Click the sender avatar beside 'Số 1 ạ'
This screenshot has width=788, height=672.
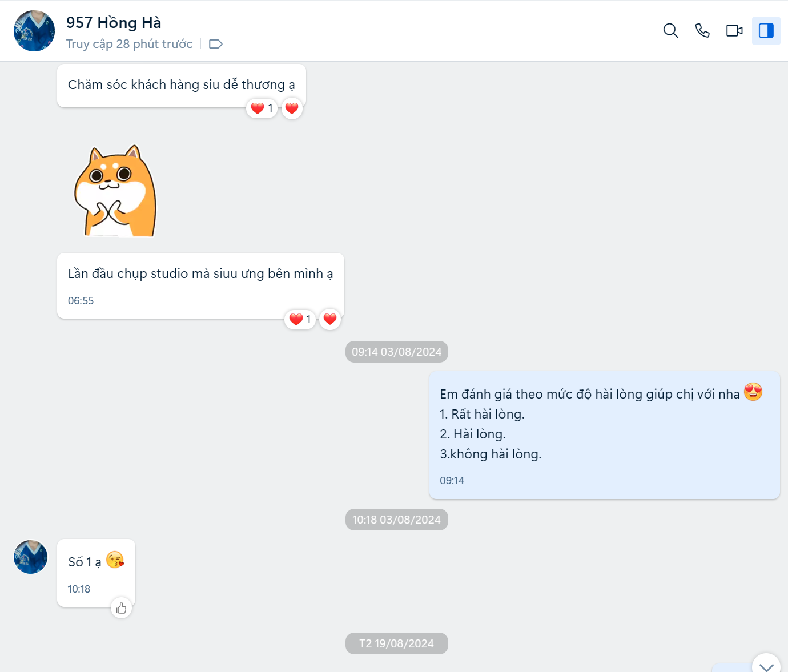[31, 557]
